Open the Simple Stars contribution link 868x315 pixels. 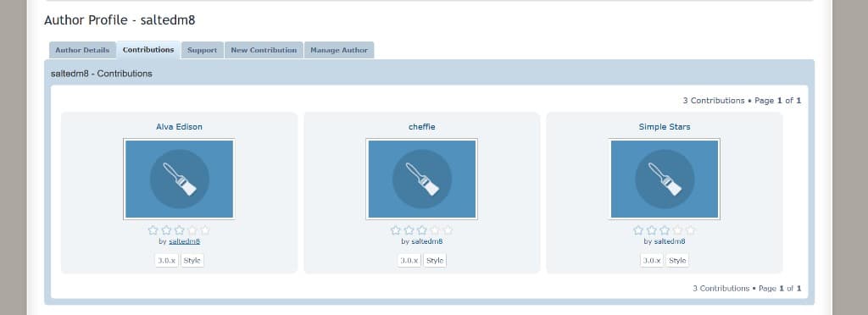point(665,126)
